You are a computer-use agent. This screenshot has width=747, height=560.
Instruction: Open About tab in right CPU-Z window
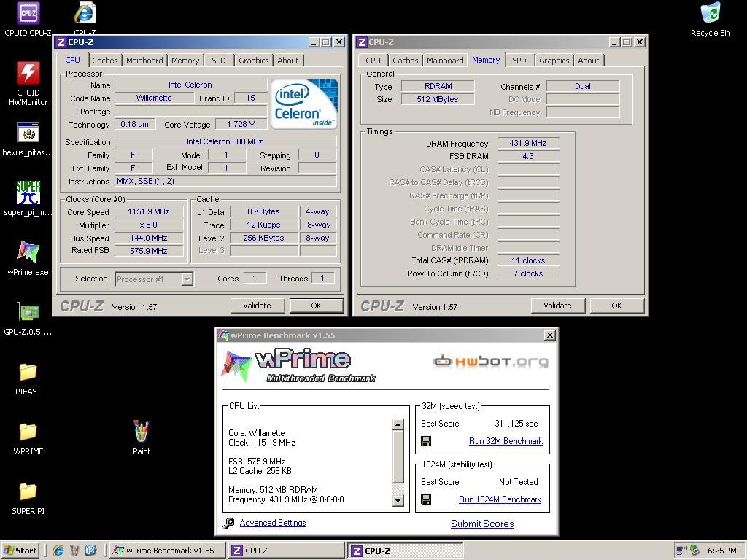(589, 61)
